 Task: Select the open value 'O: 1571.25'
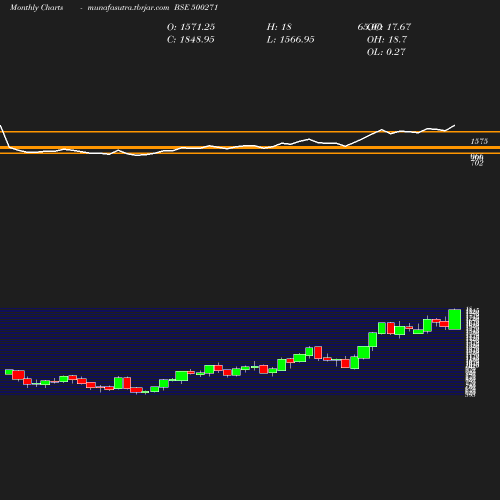tap(191, 27)
